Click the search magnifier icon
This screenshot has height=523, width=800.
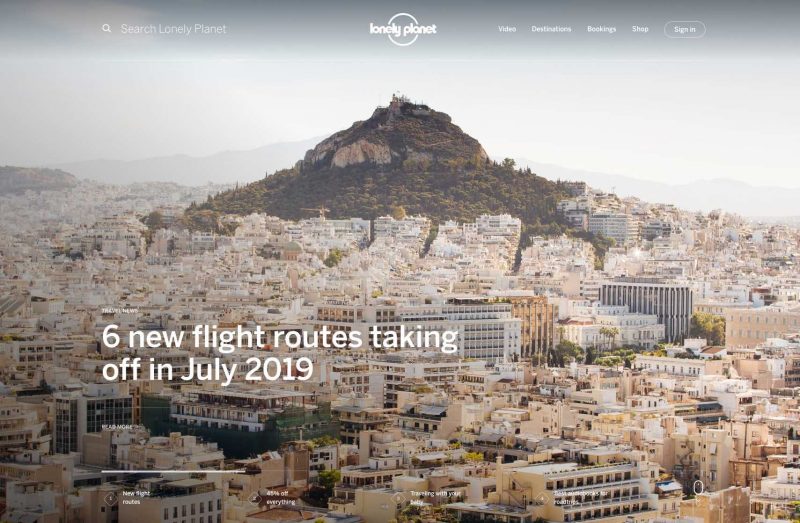[106, 29]
